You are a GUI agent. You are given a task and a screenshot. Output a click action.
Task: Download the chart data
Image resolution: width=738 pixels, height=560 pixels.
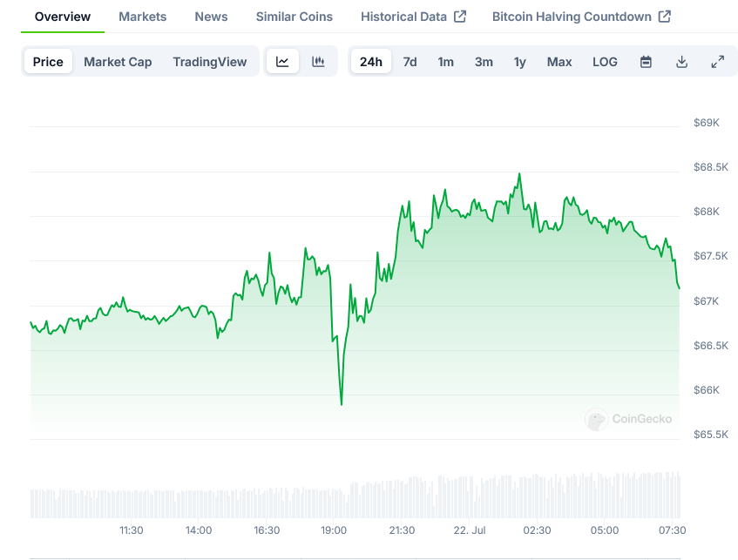pos(681,62)
